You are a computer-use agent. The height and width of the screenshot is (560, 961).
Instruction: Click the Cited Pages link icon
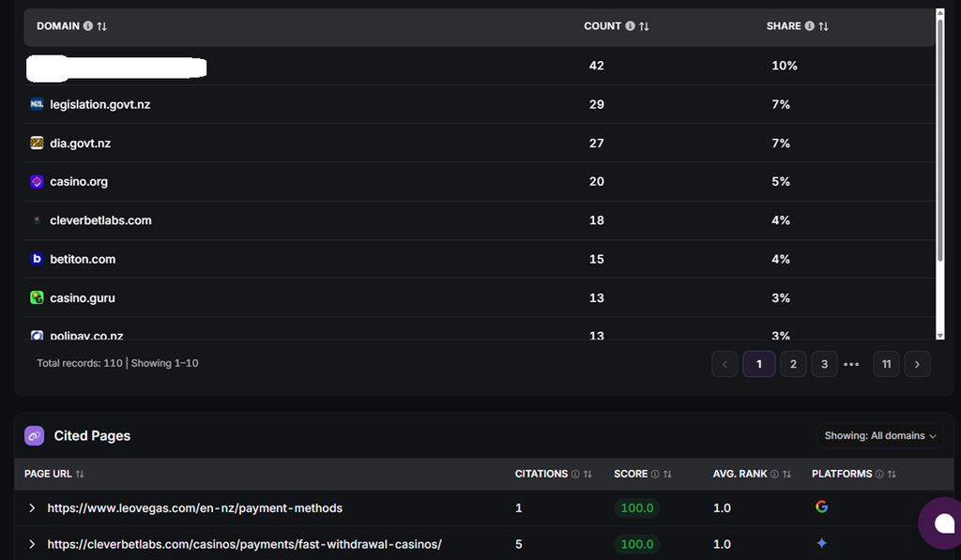coord(35,435)
